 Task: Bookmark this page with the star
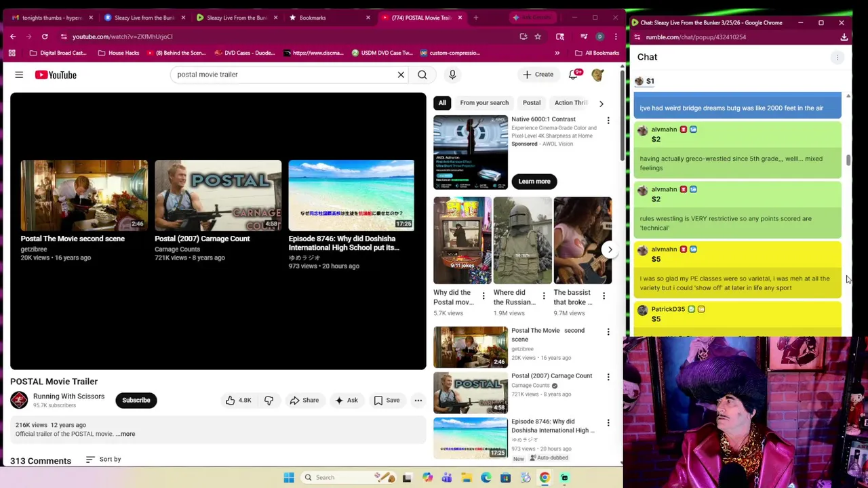538,37
